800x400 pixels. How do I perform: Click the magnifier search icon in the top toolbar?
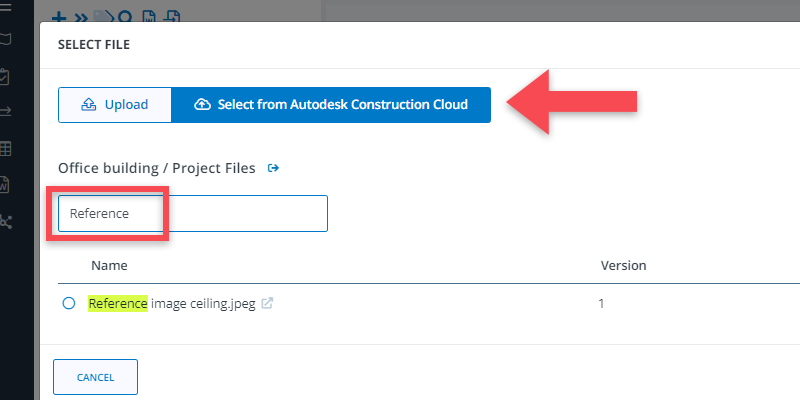[x=126, y=17]
